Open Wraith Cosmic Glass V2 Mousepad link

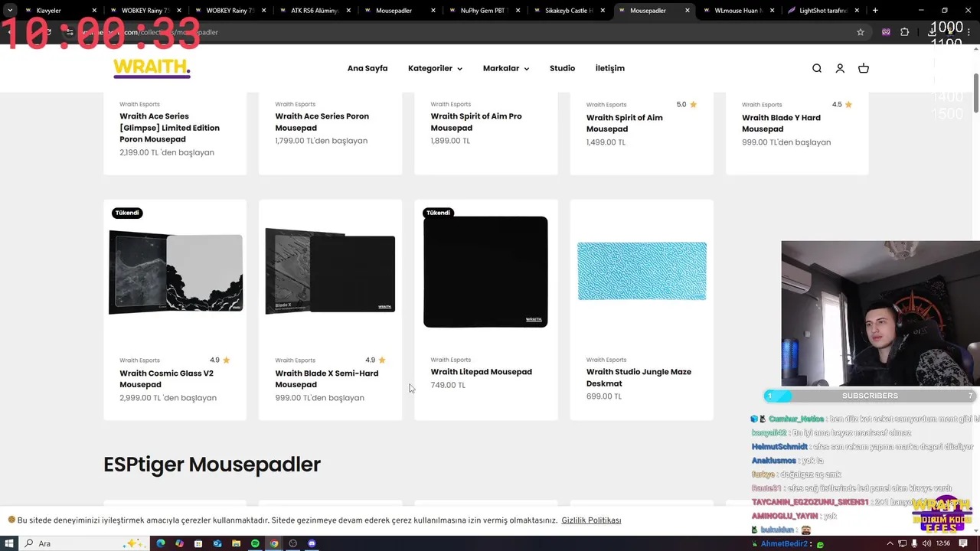[x=166, y=379]
